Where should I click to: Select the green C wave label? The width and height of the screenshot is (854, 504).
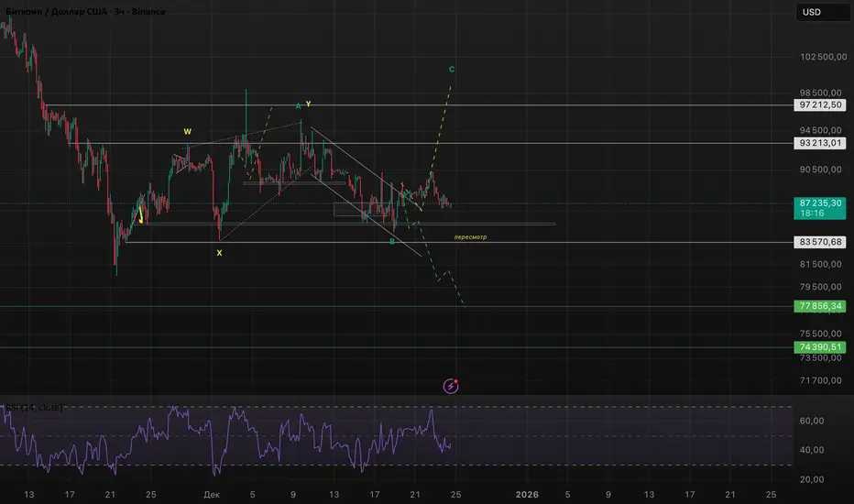452,70
